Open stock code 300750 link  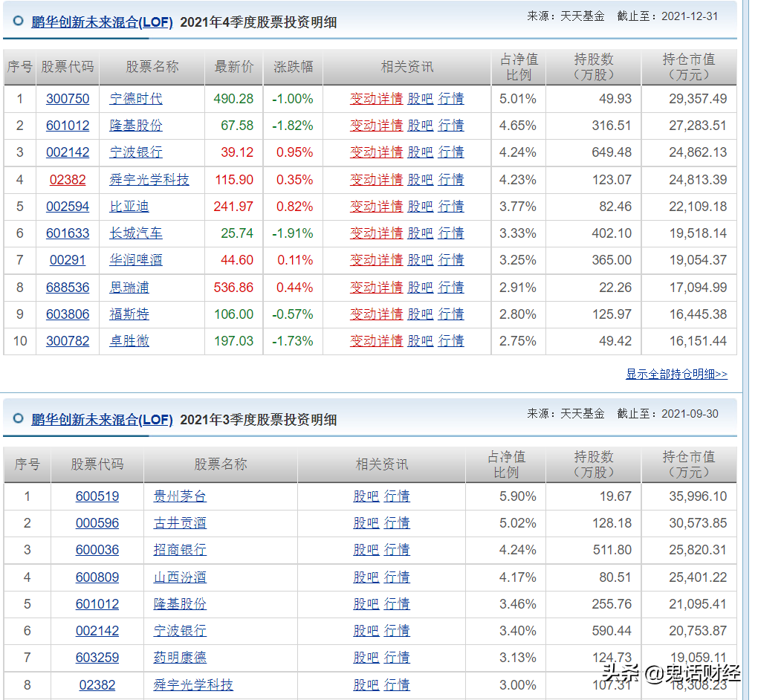coord(68,99)
